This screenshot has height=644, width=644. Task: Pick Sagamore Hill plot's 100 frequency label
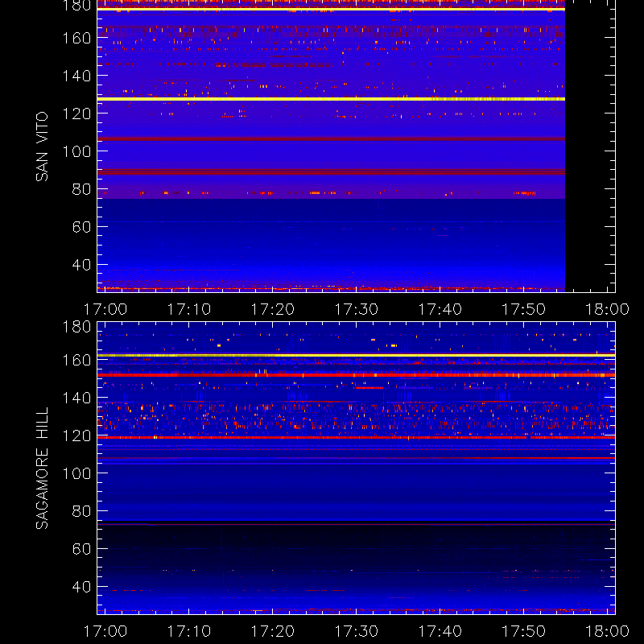76,473
